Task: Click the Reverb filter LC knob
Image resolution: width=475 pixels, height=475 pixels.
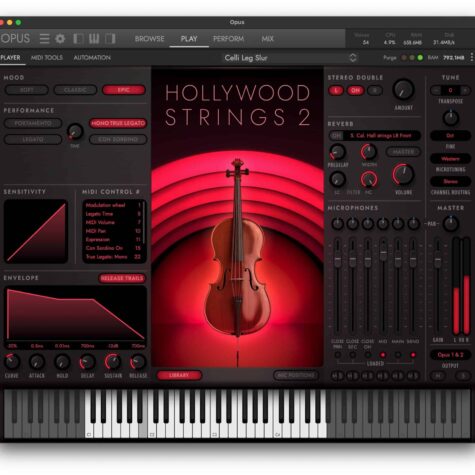Action: point(338,179)
